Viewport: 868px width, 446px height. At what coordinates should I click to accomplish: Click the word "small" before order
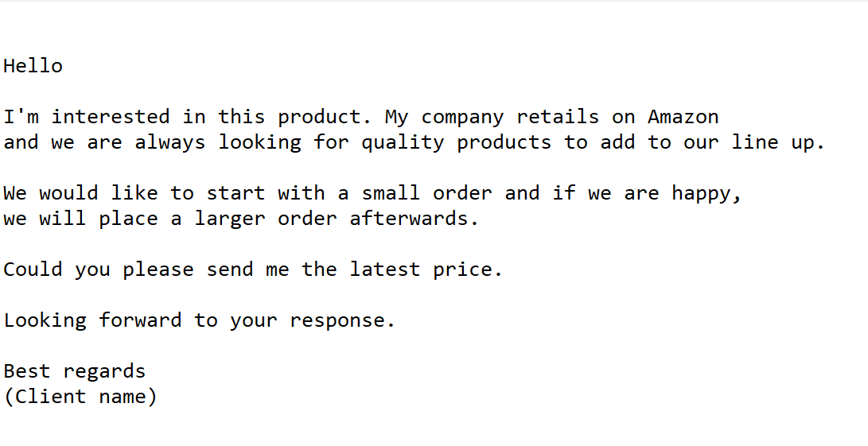[391, 193]
